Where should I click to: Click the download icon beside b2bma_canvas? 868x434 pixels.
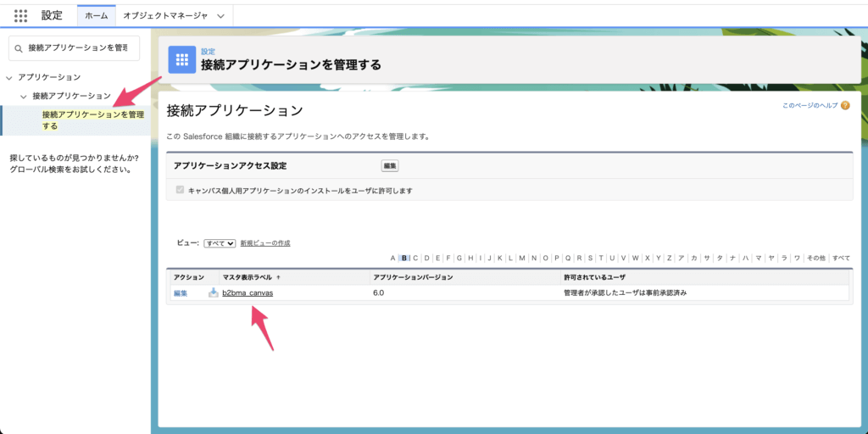[x=213, y=292]
